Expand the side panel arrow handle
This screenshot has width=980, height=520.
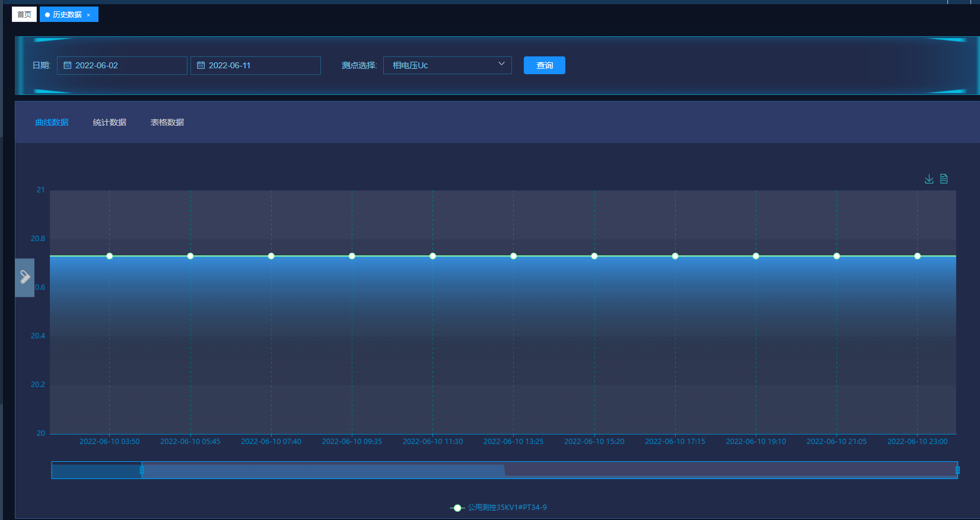click(25, 277)
